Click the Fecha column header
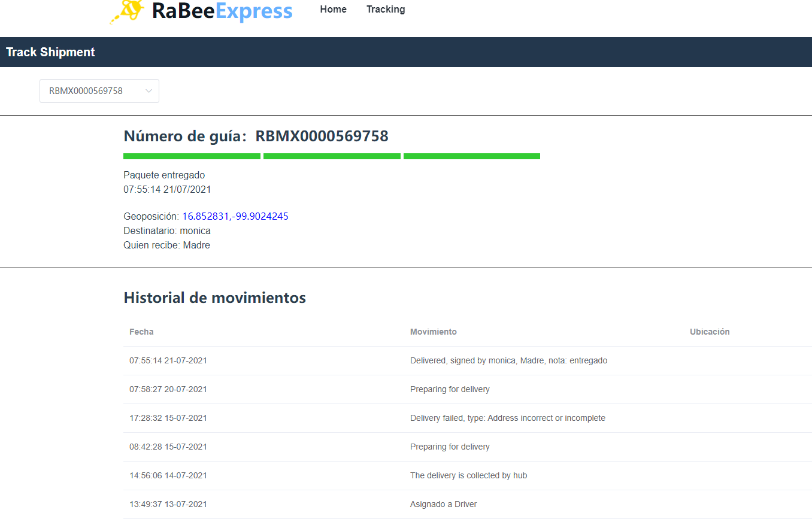The image size is (812, 528). [141, 332]
